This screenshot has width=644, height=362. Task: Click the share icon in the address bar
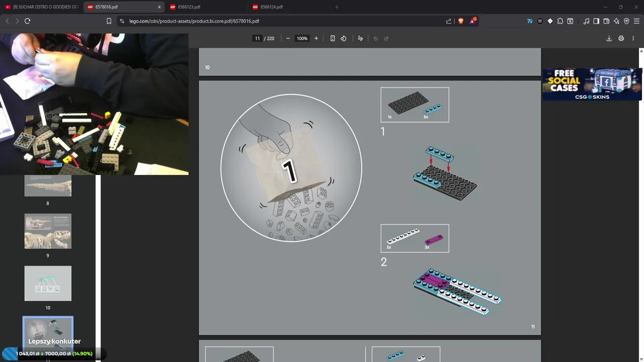pyautogui.click(x=449, y=21)
